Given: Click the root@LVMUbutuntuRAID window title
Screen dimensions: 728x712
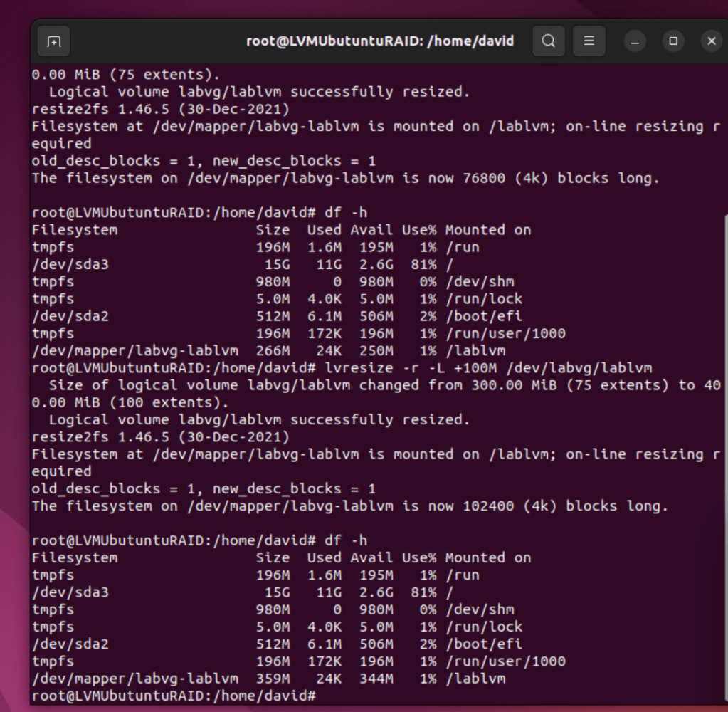Looking at the screenshot, I should [379, 41].
